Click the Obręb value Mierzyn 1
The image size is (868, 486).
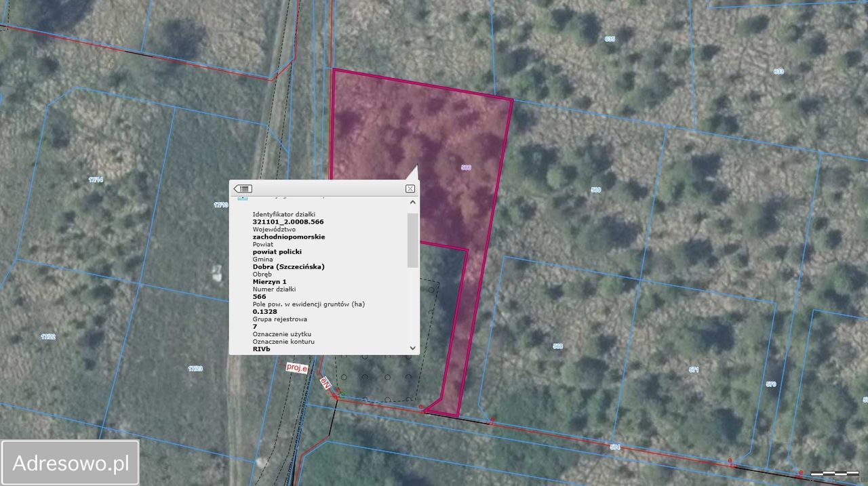pos(269,281)
